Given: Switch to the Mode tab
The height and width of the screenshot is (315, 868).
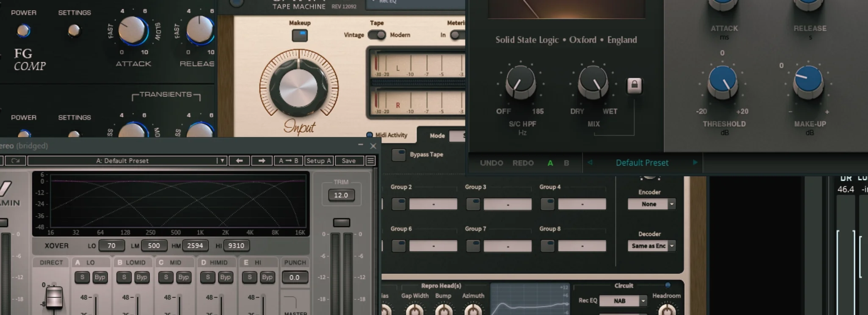Looking at the screenshot, I should [437, 135].
